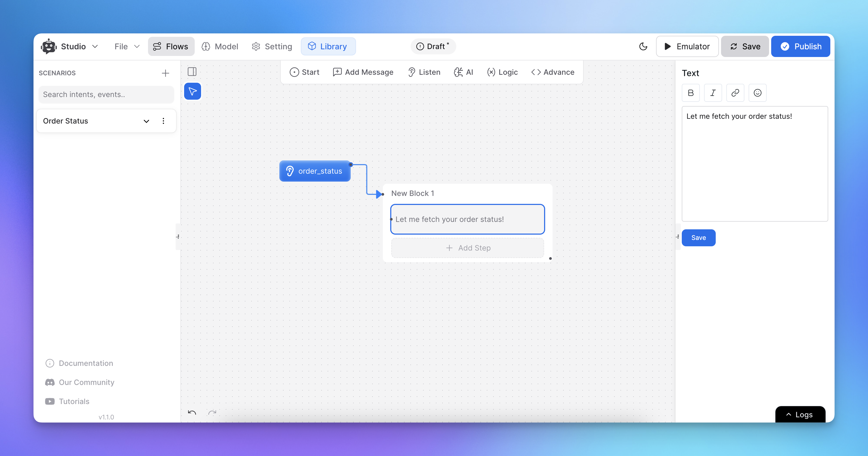This screenshot has width=868, height=456.
Task: Toggle dark mode moon icon
Action: 643,46
